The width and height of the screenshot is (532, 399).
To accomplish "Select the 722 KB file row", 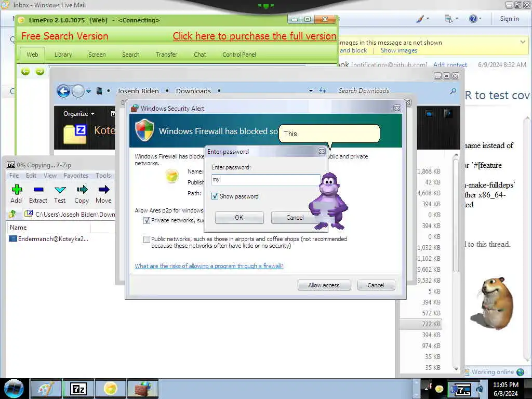I will (421, 324).
